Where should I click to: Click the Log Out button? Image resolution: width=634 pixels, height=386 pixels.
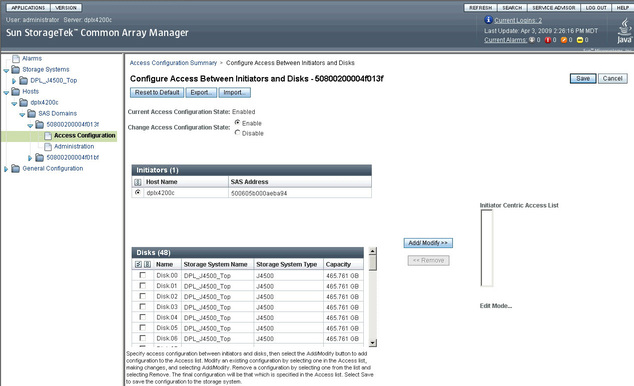click(x=596, y=8)
